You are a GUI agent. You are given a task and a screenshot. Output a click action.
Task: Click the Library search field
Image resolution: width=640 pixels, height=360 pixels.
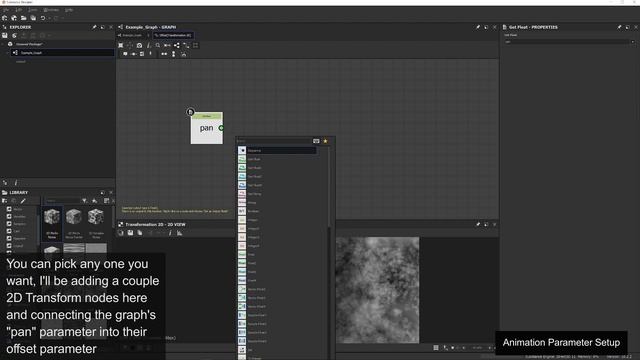pyautogui.click(x=62, y=200)
